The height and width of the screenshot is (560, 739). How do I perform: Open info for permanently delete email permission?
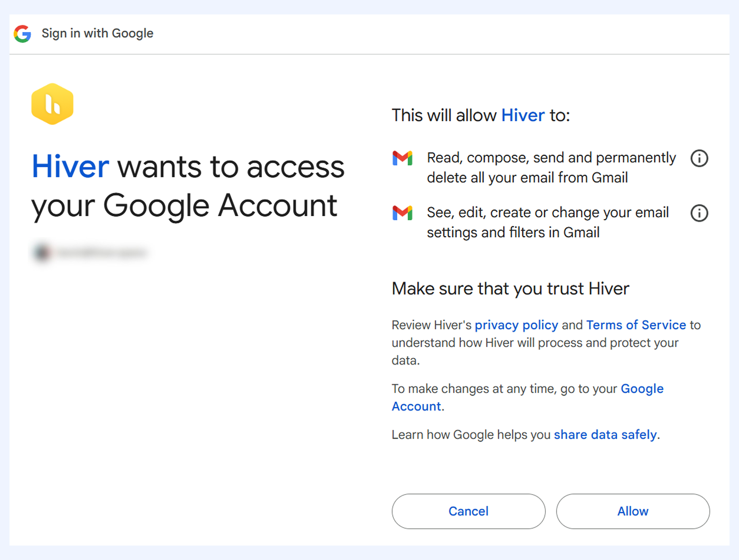[x=699, y=158]
